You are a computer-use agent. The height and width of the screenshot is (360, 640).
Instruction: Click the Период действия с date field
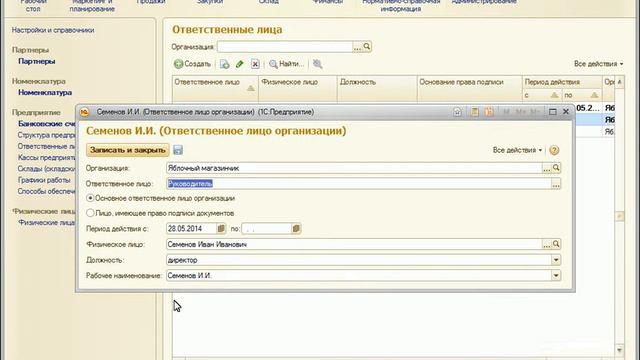[x=191, y=229]
